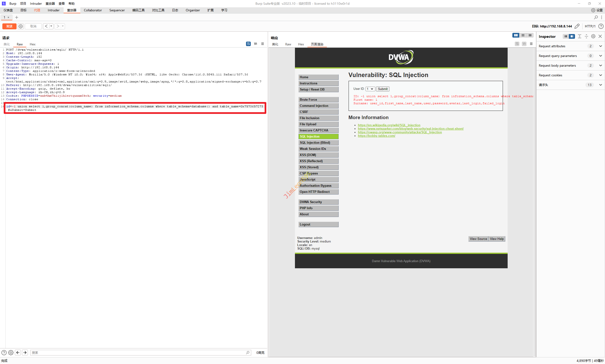
Task: Open the Repeater send settings gear icon
Action: [x=21, y=26]
